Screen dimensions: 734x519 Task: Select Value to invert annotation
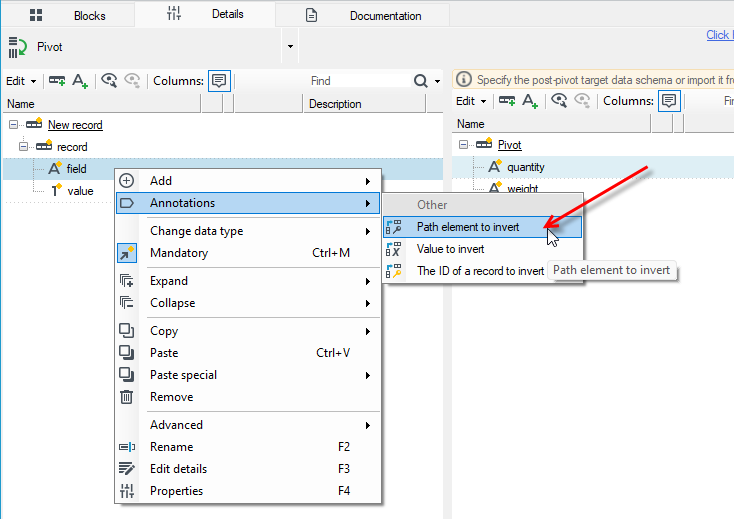[x=483, y=249]
